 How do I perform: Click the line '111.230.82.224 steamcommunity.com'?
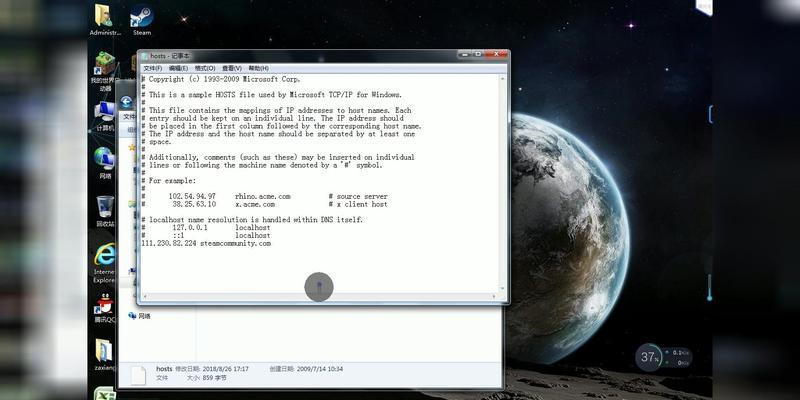pos(206,244)
